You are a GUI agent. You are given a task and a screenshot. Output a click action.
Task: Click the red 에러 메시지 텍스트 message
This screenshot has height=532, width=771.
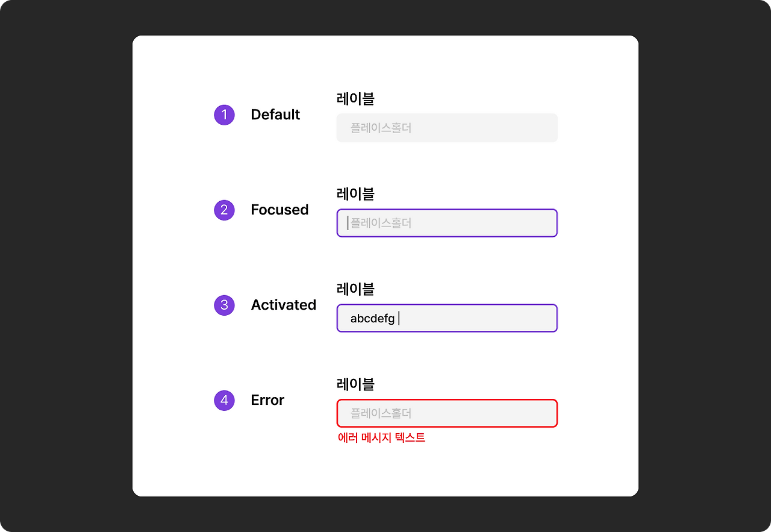[381, 438]
